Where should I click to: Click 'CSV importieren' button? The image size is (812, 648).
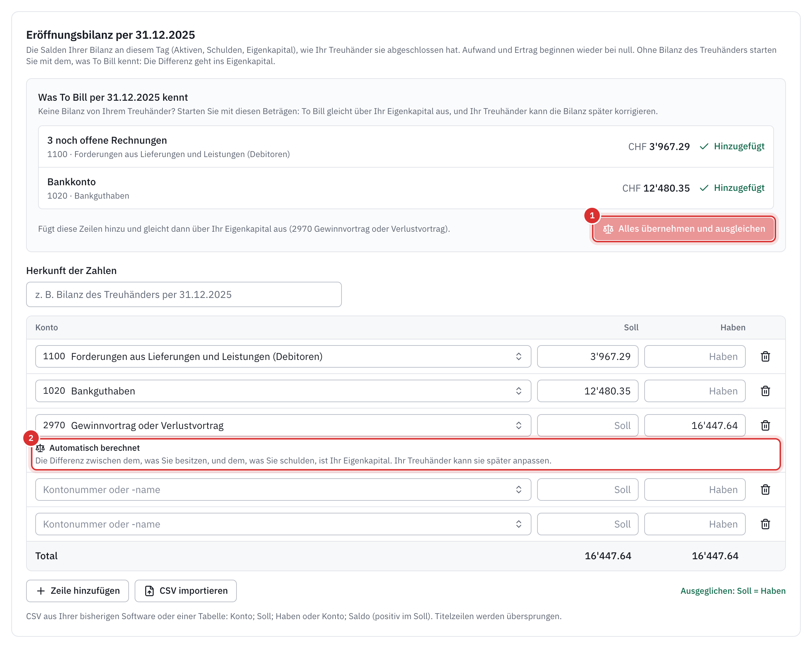point(186,591)
